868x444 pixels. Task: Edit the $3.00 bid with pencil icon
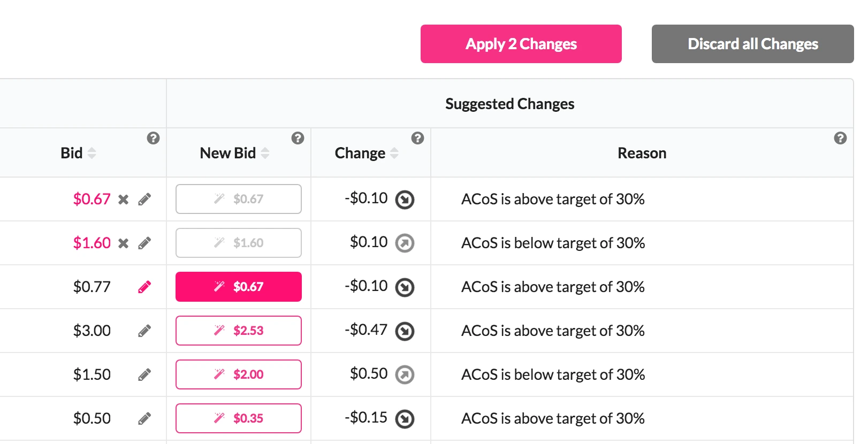[144, 331]
